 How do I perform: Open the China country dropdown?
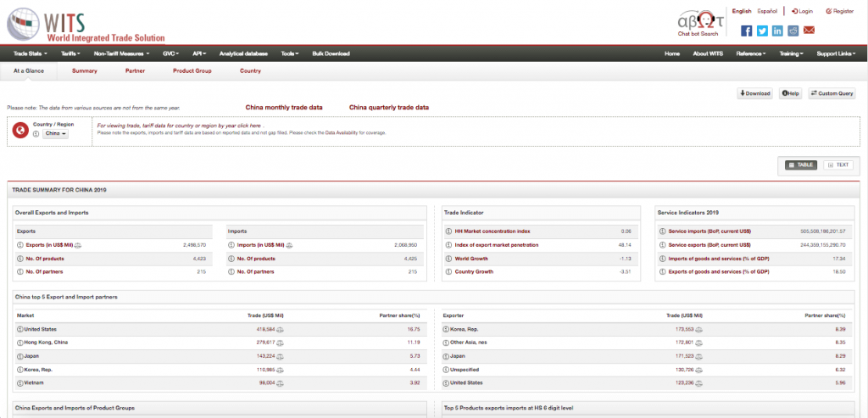click(x=55, y=134)
